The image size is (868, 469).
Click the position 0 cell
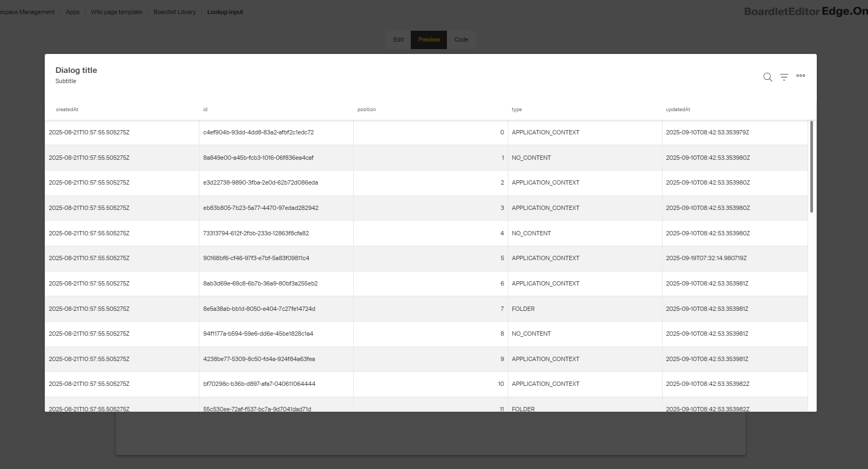431,132
